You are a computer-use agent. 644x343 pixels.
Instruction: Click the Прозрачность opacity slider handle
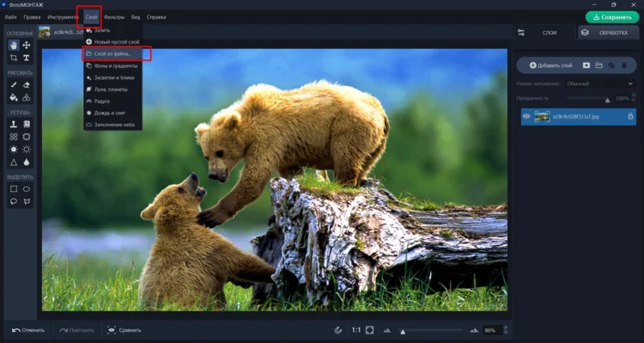tap(607, 100)
